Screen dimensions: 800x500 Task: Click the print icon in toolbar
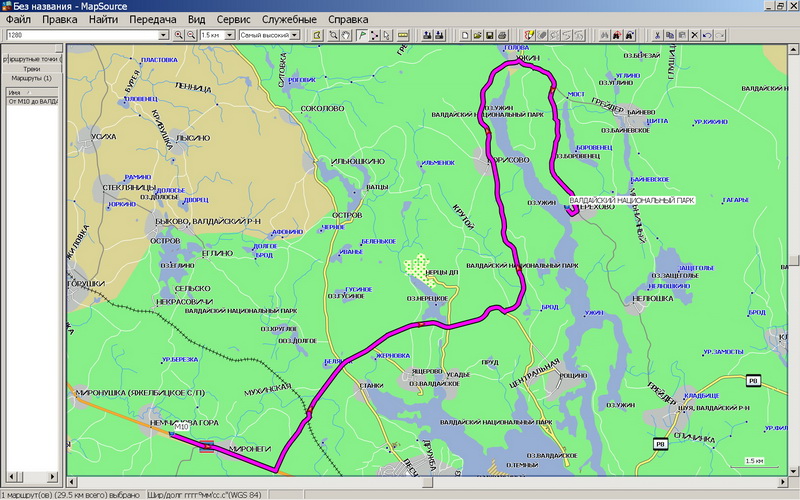pyautogui.click(x=503, y=35)
